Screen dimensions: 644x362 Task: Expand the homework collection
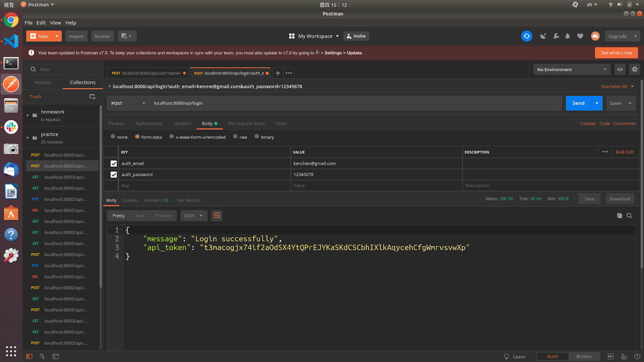pyautogui.click(x=28, y=115)
